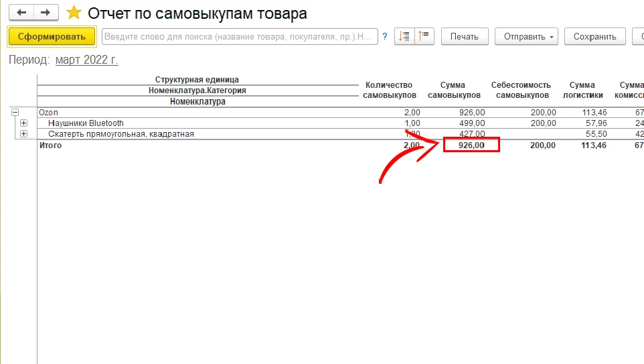Select the Итого sum cell 926,00
Image resolution: width=644 pixels, height=364 pixels.
click(472, 145)
